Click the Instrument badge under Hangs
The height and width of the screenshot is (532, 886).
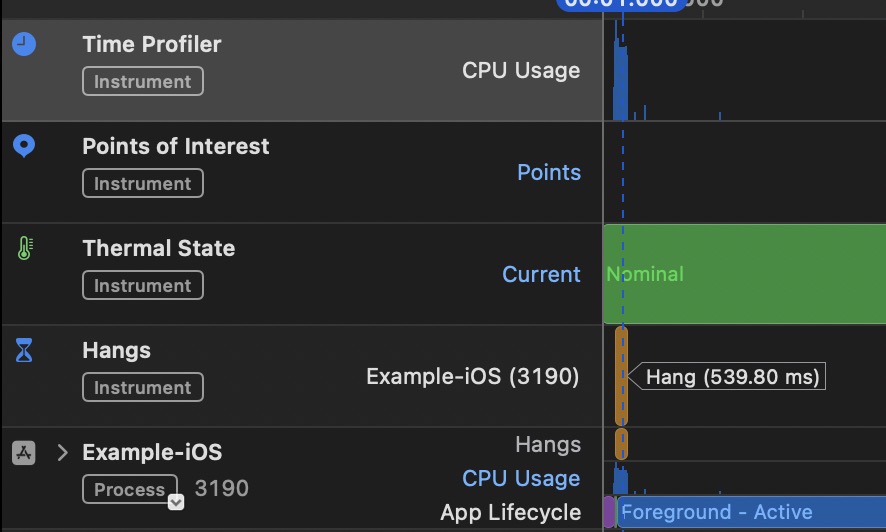pos(143,387)
